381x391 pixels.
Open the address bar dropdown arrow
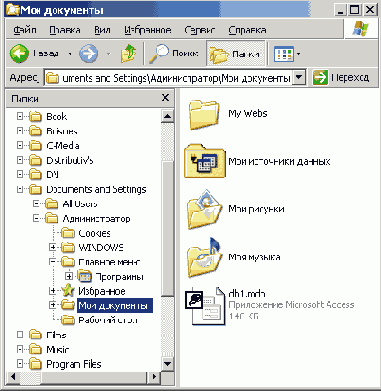coord(299,78)
